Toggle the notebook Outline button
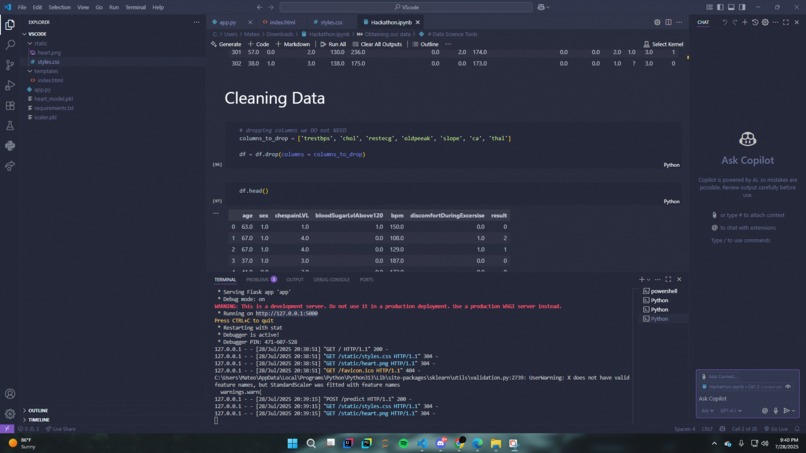806x453 pixels. point(425,44)
